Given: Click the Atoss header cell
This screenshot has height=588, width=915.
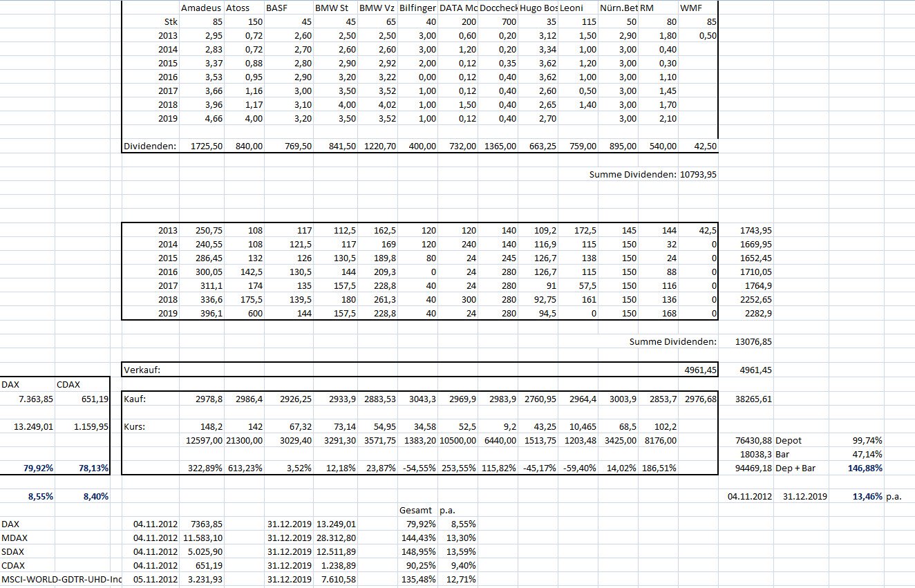Looking at the screenshot, I should tap(238, 8).
